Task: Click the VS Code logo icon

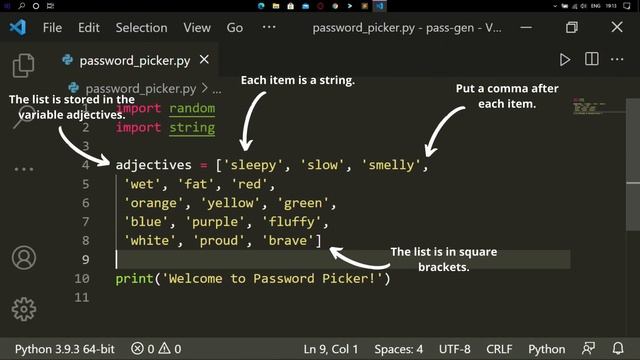Action: tap(18, 27)
